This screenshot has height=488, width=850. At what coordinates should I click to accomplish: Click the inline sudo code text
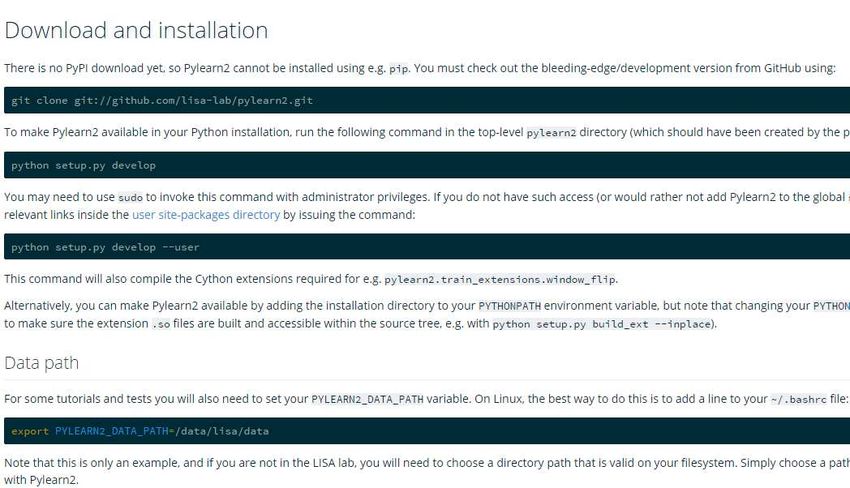click(x=130, y=198)
